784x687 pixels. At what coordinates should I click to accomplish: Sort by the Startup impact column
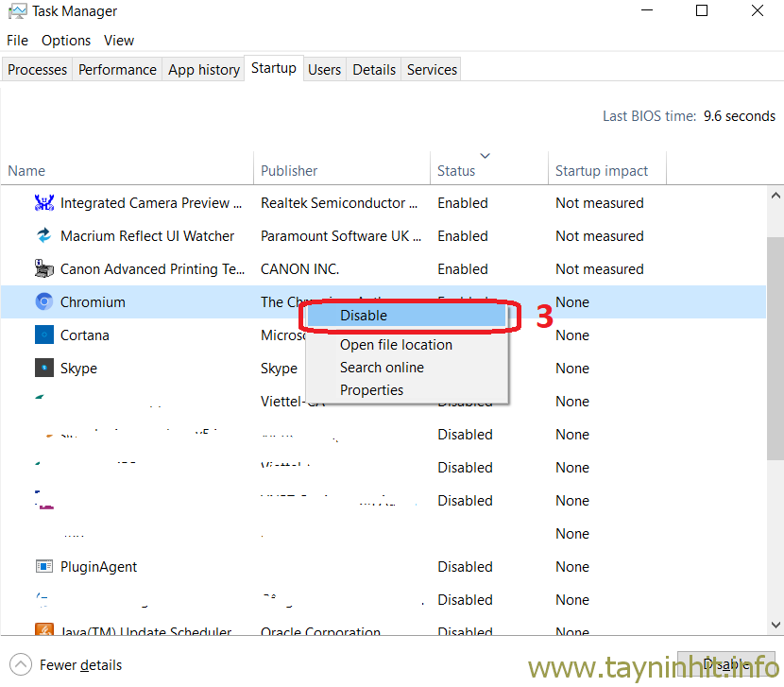click(602, 171)
